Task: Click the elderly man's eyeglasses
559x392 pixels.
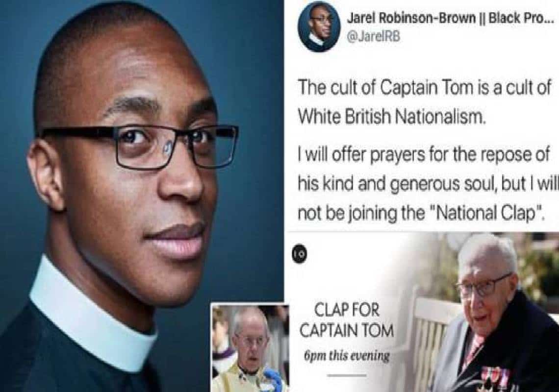Action: (x=484, y=286)
